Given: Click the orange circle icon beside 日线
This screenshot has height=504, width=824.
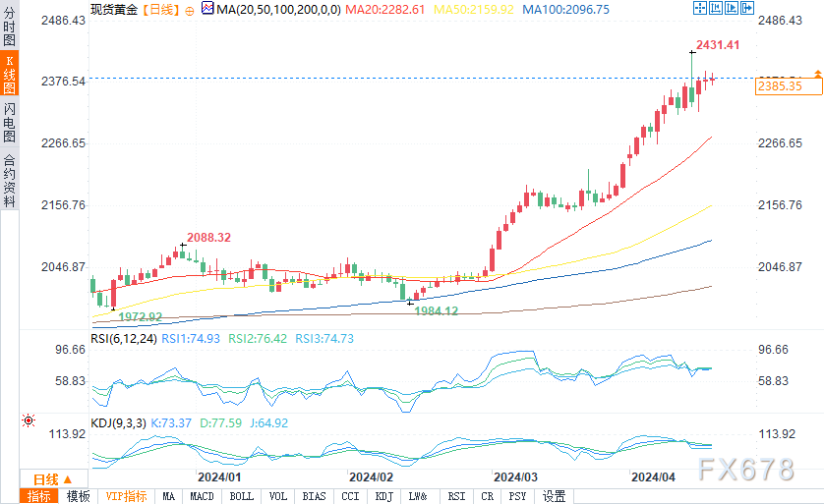Looking at the screenshot, I should 190,9.
